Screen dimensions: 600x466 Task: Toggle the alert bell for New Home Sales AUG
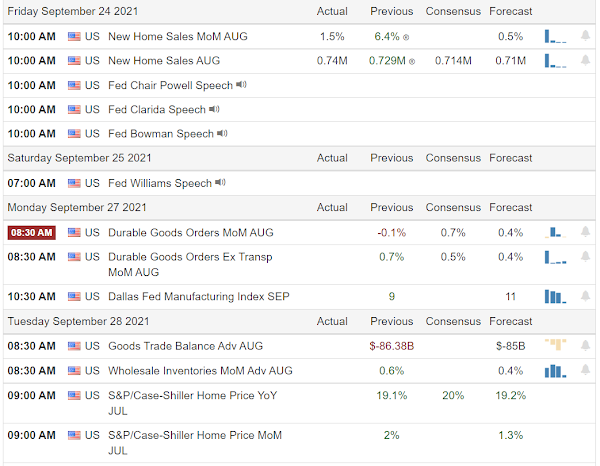coord(585,60)
